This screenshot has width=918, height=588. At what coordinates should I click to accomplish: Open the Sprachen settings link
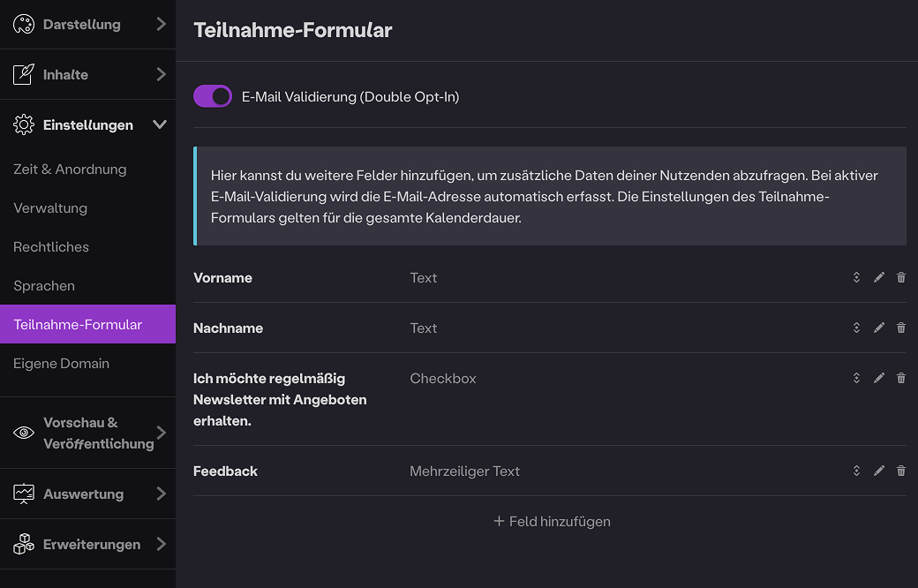pos(44,286)
